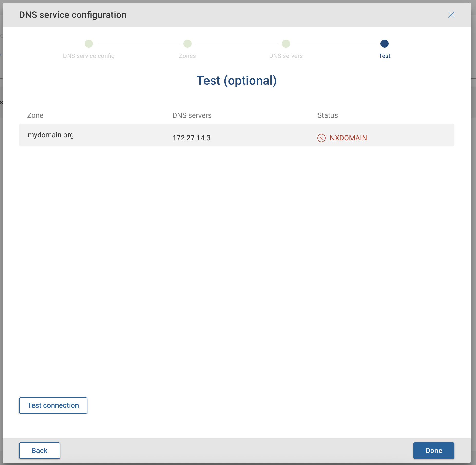Click the active Test step circle
476x465 pixels.
384,44
